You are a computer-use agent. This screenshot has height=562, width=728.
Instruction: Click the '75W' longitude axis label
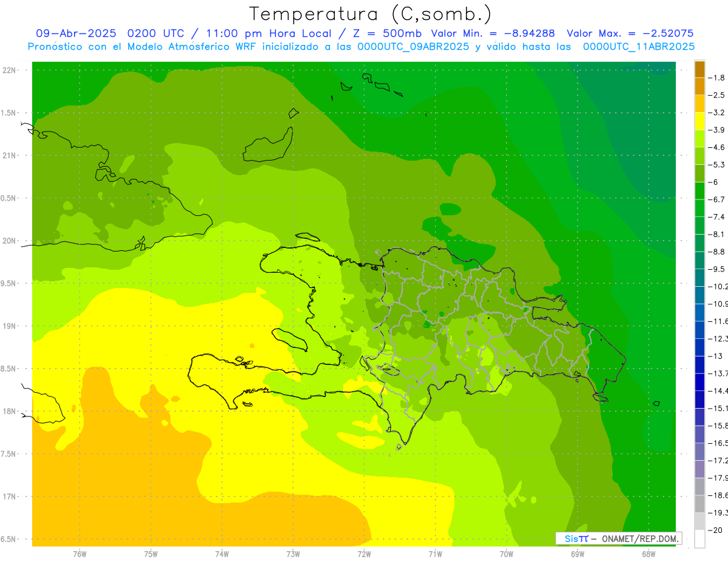[x=151, y=554]
